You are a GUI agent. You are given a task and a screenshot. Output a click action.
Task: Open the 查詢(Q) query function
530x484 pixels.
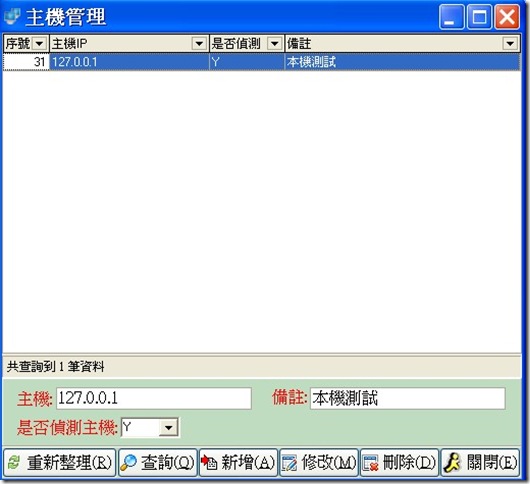pos(158,462)
